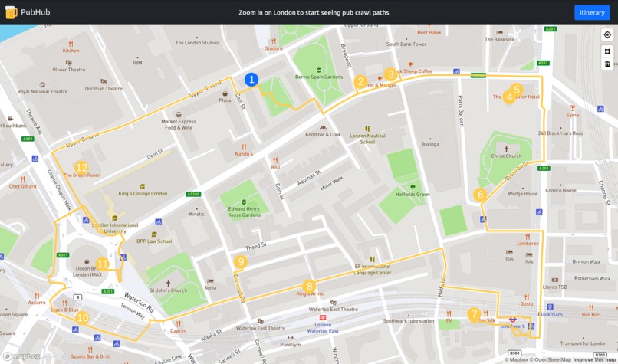Image resolution: width=618 pixels, height=364 pixels.
Task: Select pub crawl stop marker 8
Action: click(309, 287)
